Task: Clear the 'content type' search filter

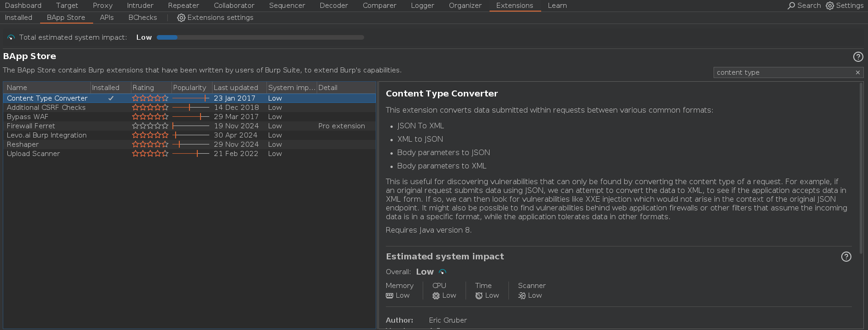Action: tap(857, 72)
